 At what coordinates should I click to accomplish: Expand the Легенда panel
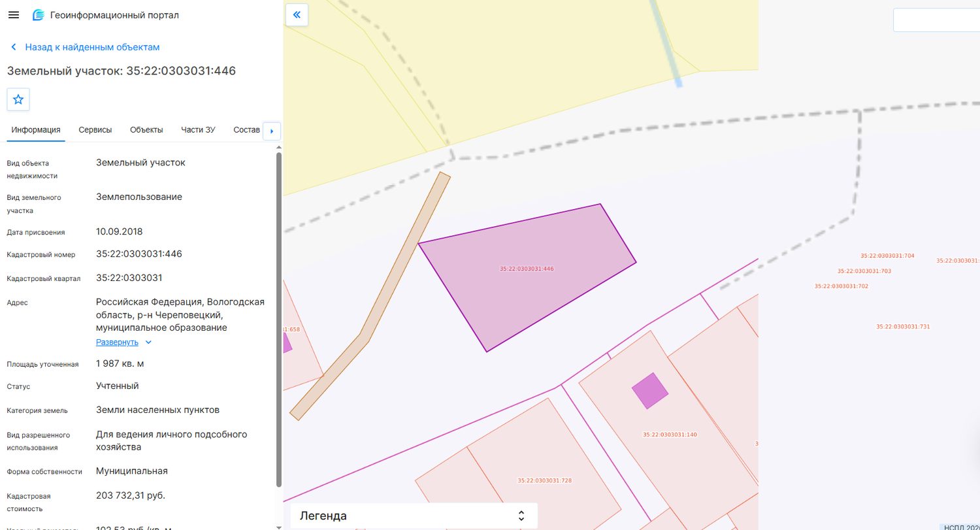(414, 516)
